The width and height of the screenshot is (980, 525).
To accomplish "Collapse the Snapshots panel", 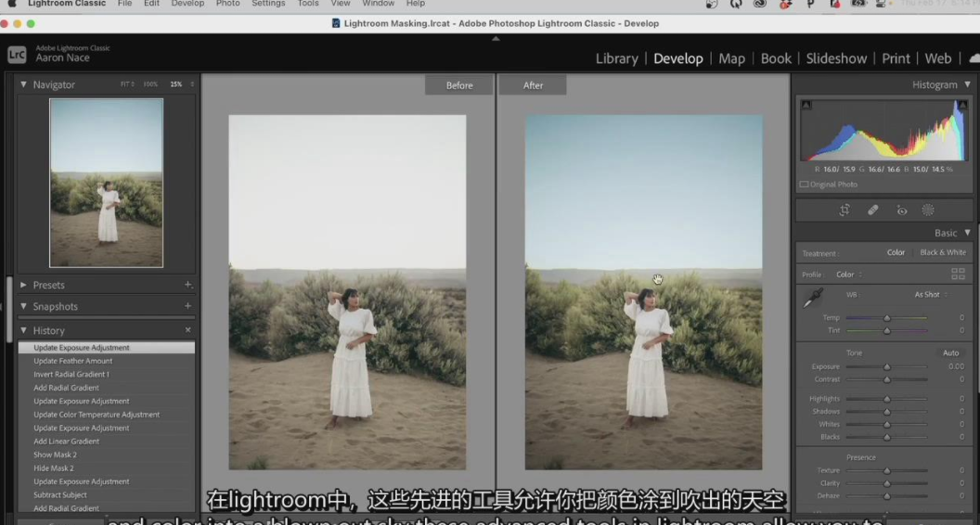I will click(24, 306).
